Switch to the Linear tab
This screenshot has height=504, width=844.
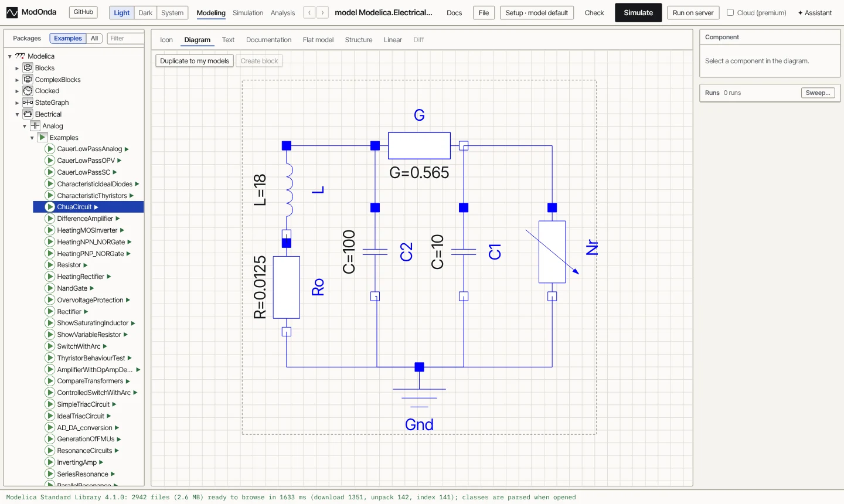[x=393, y=40]
